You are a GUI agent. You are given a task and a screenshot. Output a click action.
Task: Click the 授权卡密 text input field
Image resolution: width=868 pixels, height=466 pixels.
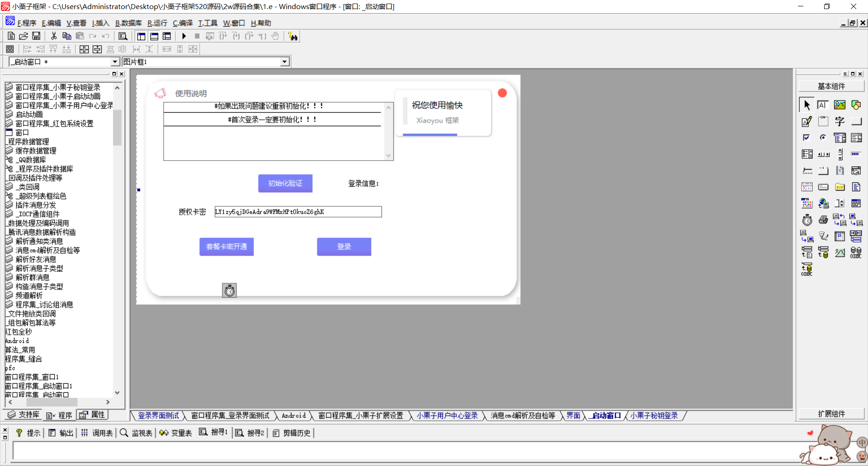(298, 212)
